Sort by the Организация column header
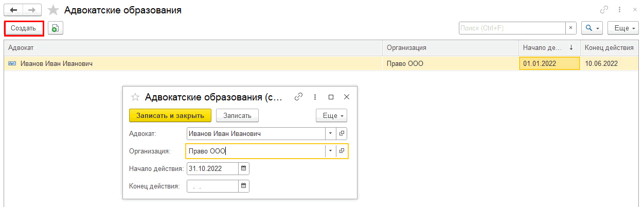This screenshot has height=207, width=644. [450, 48]
